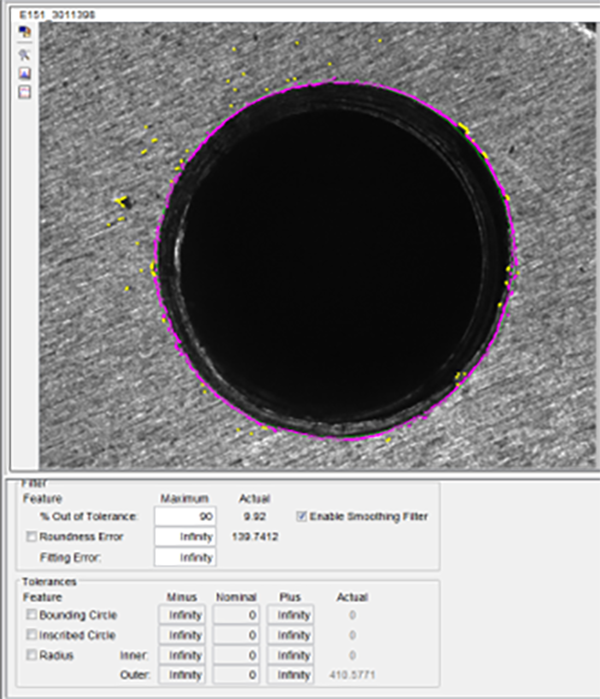Enable the Roundness Error checkbox
600x699 pixels.
pyautogui.click(x=32, y=537)
